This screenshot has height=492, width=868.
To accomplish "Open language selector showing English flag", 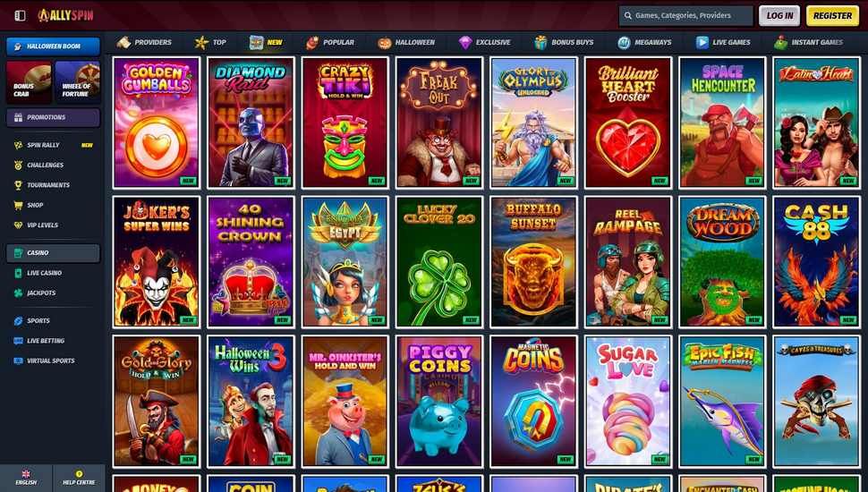I will coord(26,479).
